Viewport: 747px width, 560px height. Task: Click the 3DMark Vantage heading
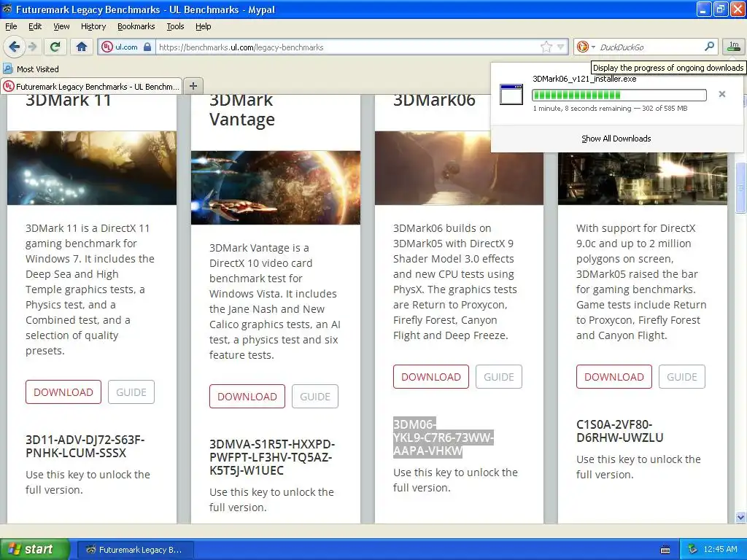click(x=242, y=109)
